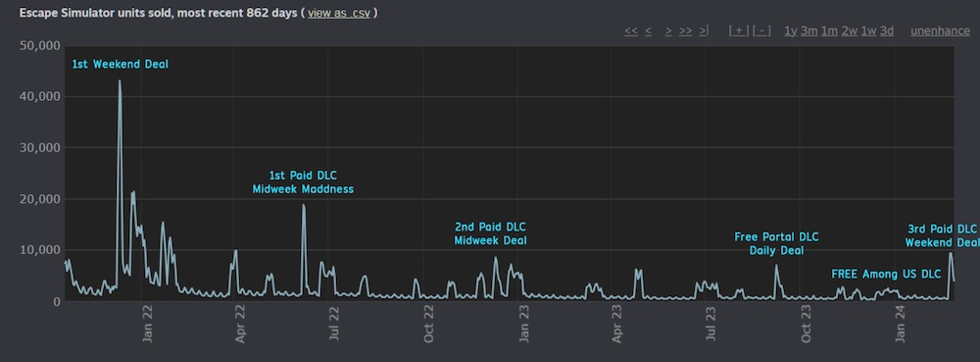This screenshot has width=980, height=362.
Task: Click the 30,000 y-axis label
Action: pos(39,147)
